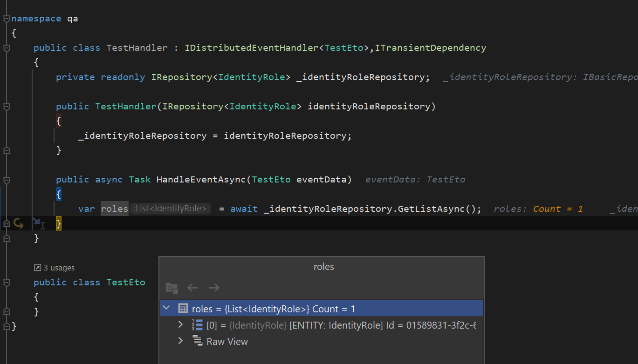638x364 pixels.
Task: Fold the HandleEventAsync method
Action: pyautogui.click(x=7, y=180)
